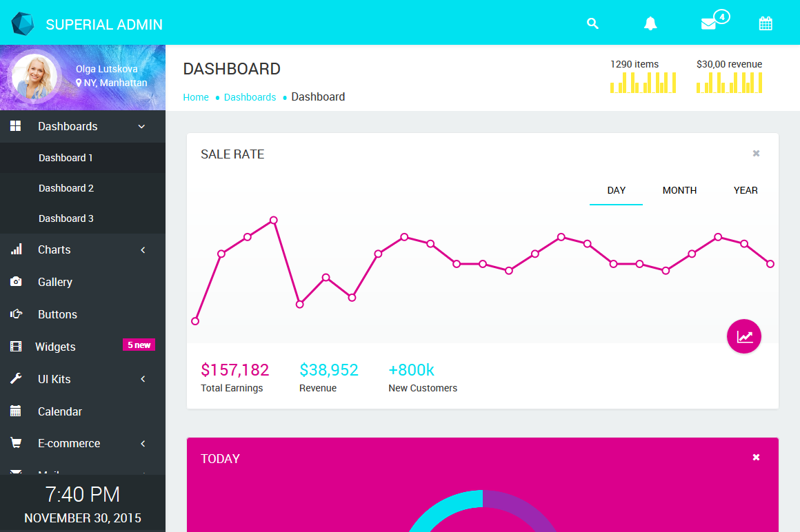Go to Home breadcrumb link
Image resolution: width=800 pixels, height=532 pixels.
click(196, 97)
